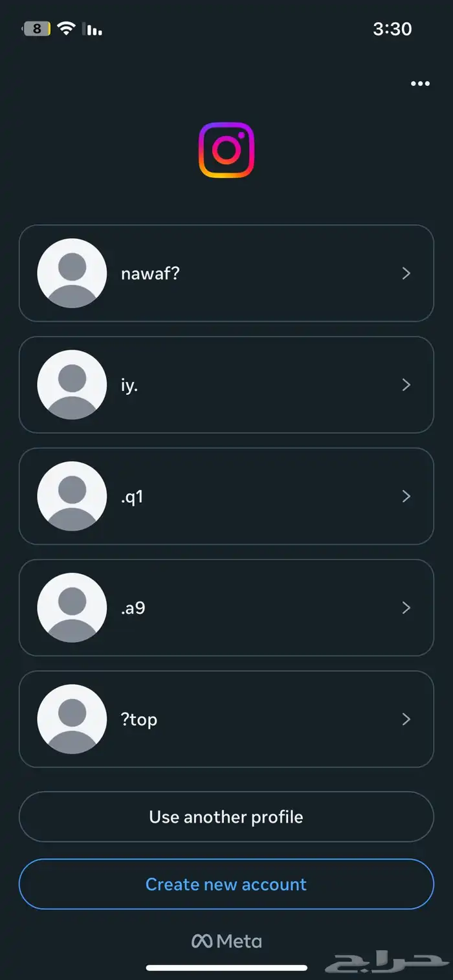This screenshot has height=980, width=453.
Task: Click Use another profile
Action: [226, 817]
